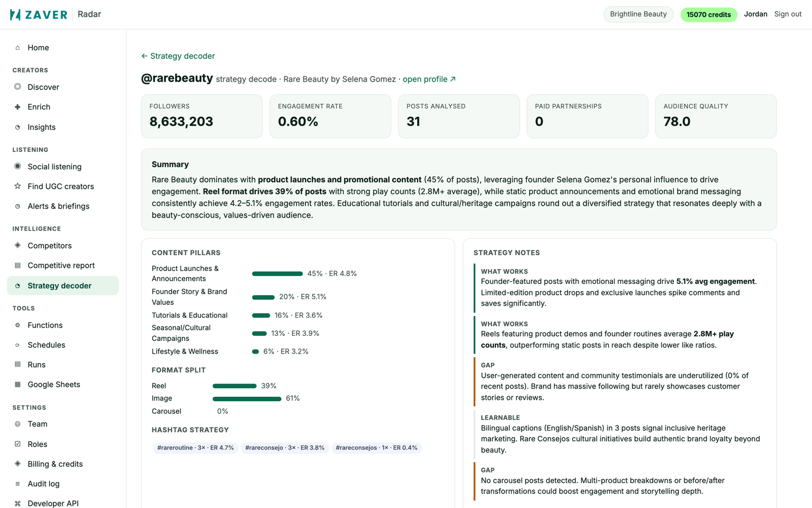
Task: Click the Audience Quality value 78.0
Action: click(676, 122)
